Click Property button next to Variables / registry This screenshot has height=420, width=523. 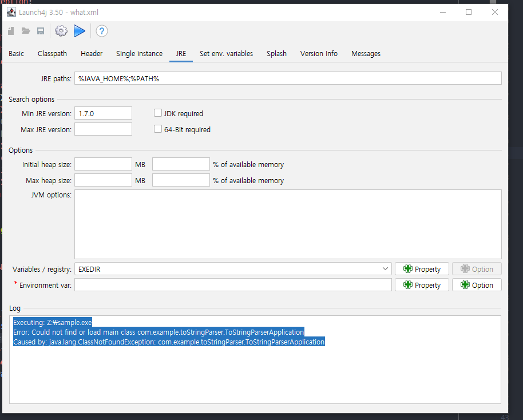point(422,269)
